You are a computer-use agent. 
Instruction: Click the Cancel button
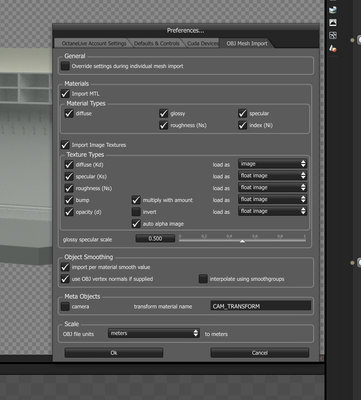coord(260,353)
